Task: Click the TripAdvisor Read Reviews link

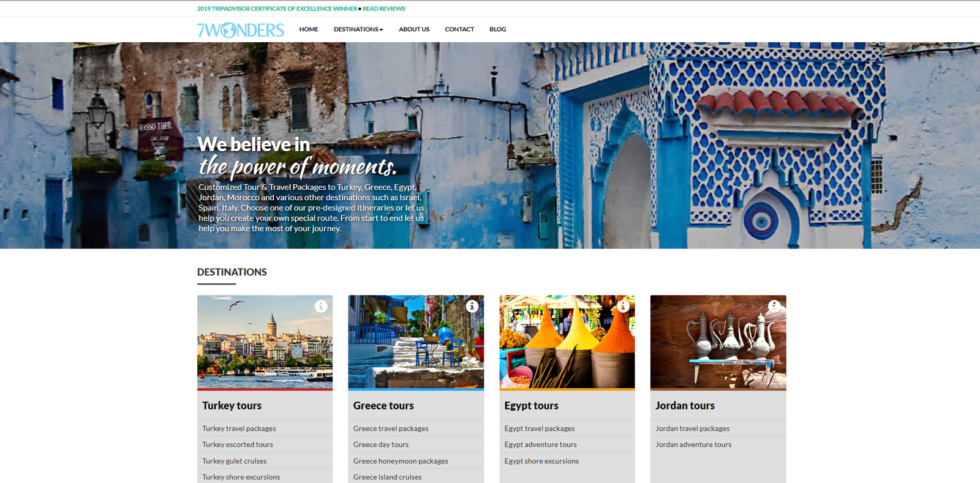Action: tap(383, 9)
